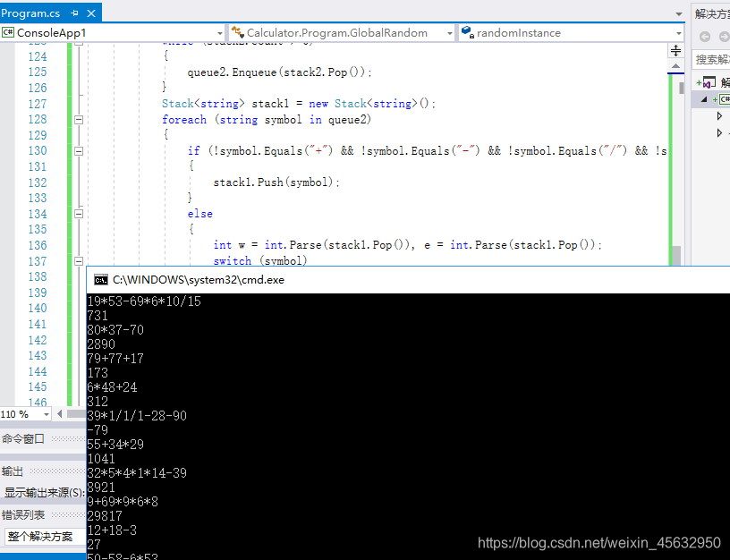Image resolution: width=730 pixels, height=560 pixels.
Task: Open the document tab overflow list arrow
Action: [679, 14]
